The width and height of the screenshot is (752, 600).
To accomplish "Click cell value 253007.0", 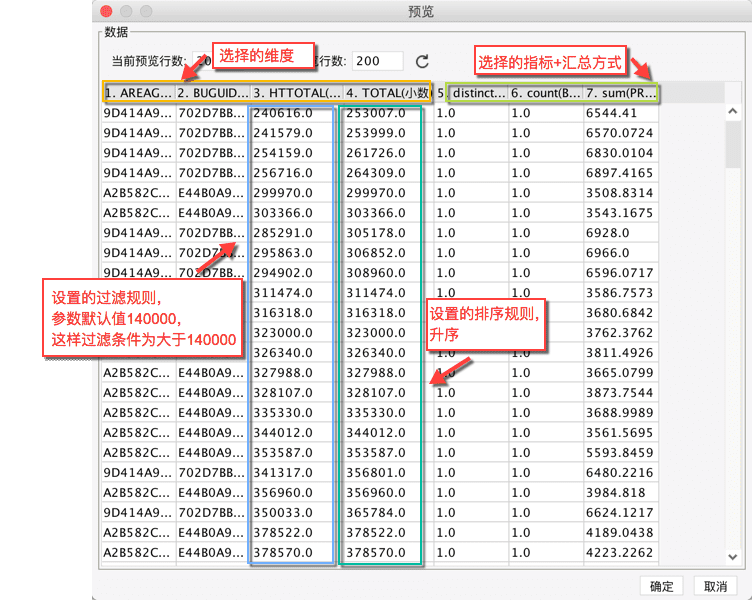I will [x=376, y=113].
